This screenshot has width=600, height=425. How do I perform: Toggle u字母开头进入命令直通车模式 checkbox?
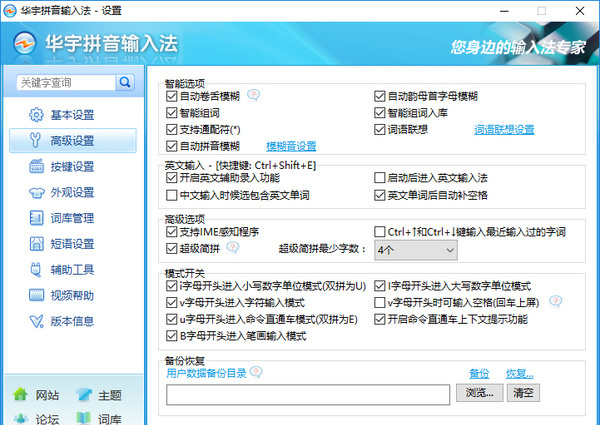pyautogui.click(x=171, y=319)
